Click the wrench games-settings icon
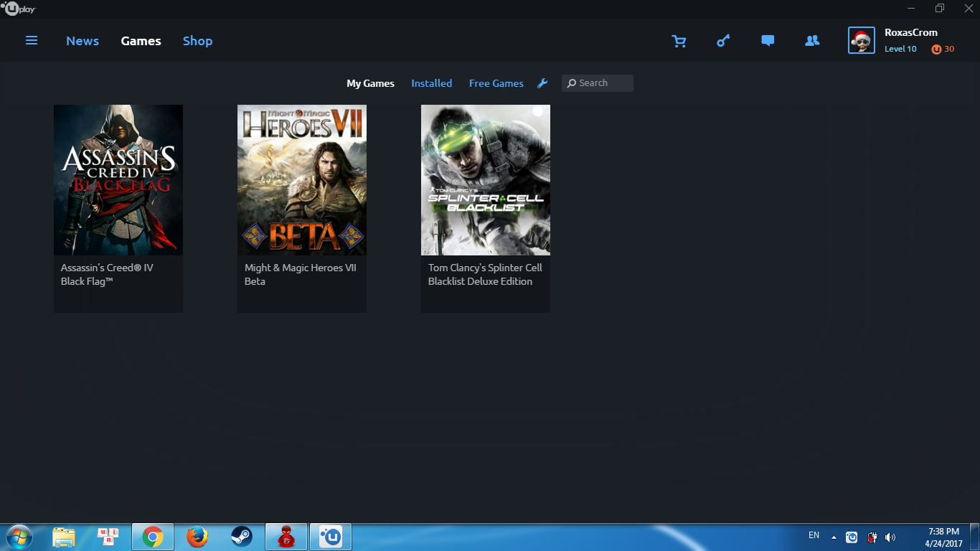This screenshot has height=551, width=980. pos(542,83)
